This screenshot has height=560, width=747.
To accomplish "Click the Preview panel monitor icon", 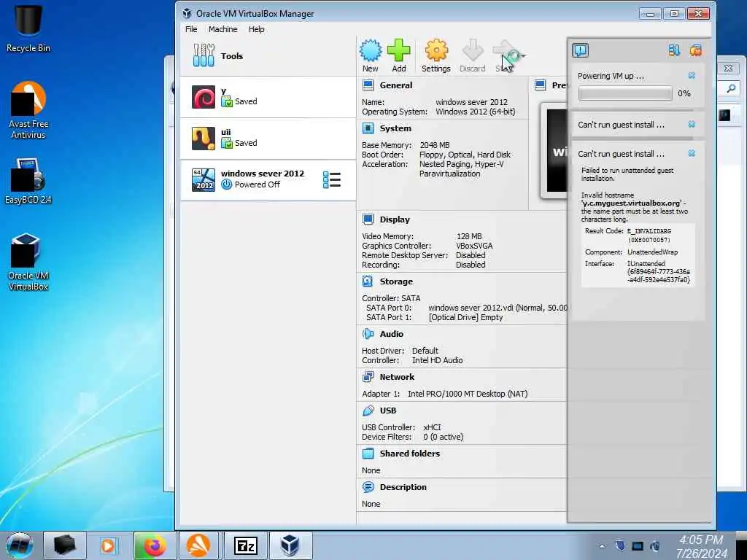I will 541,85.
